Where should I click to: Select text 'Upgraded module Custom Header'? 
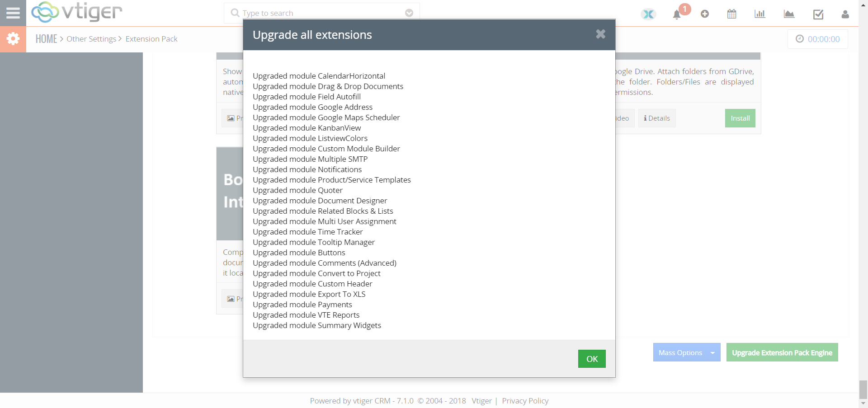[x=312, y=284]
